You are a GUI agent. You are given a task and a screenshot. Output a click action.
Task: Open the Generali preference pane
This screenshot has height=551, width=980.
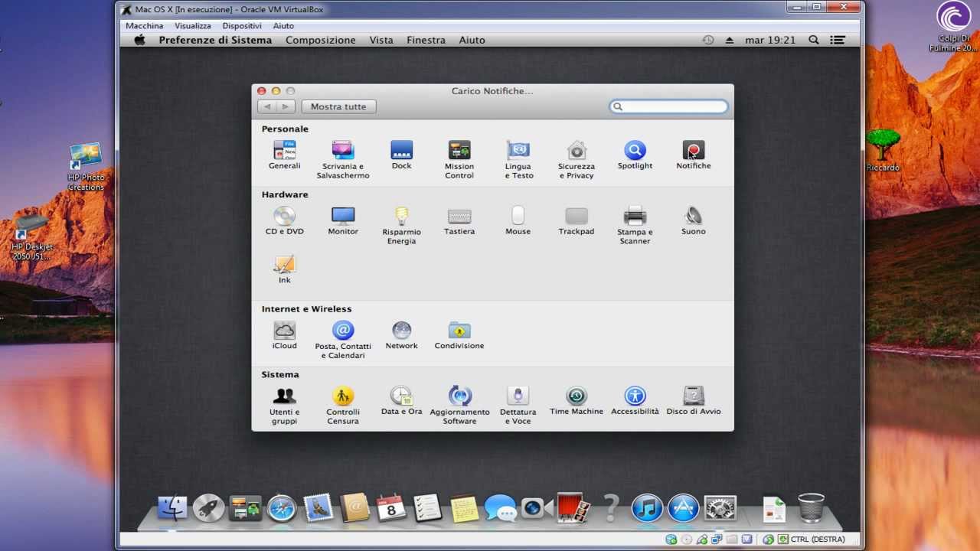(284, 155)
